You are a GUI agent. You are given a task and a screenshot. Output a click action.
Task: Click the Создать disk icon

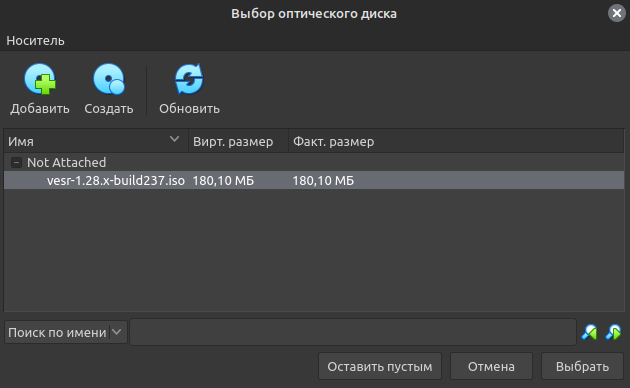pyautogui.click(x=108, y=79)
